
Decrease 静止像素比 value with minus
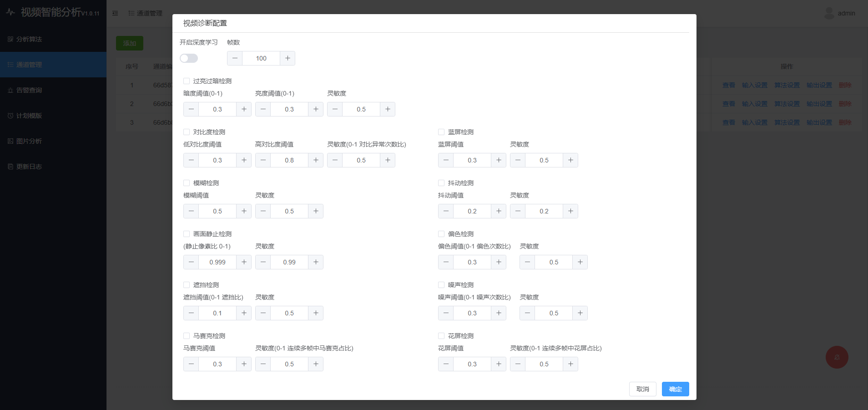tap(191, 262)
